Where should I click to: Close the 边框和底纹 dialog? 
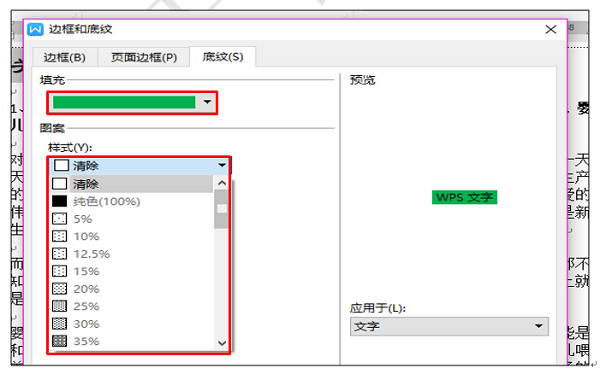(x=551, y=29)
